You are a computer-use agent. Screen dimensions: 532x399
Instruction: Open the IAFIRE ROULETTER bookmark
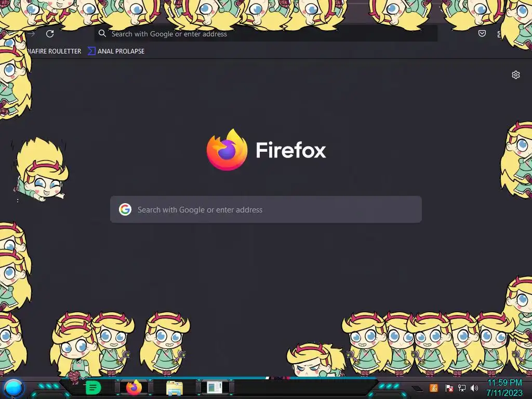pyautogui.click(x=54, y=51)
